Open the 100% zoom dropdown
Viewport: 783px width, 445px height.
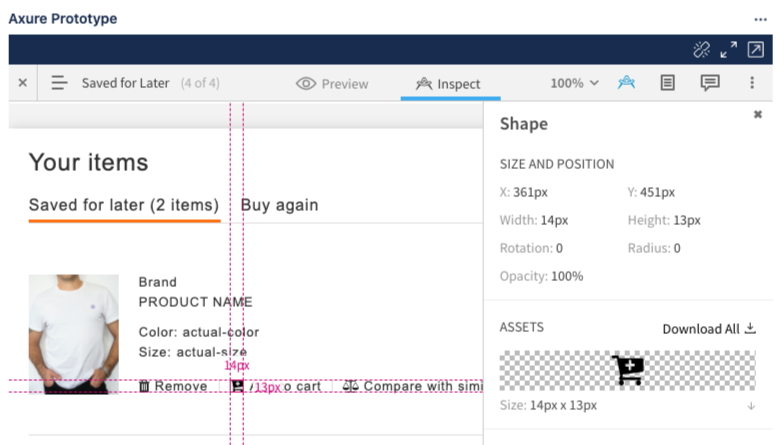pyautogui.click(x=574, y=83)
